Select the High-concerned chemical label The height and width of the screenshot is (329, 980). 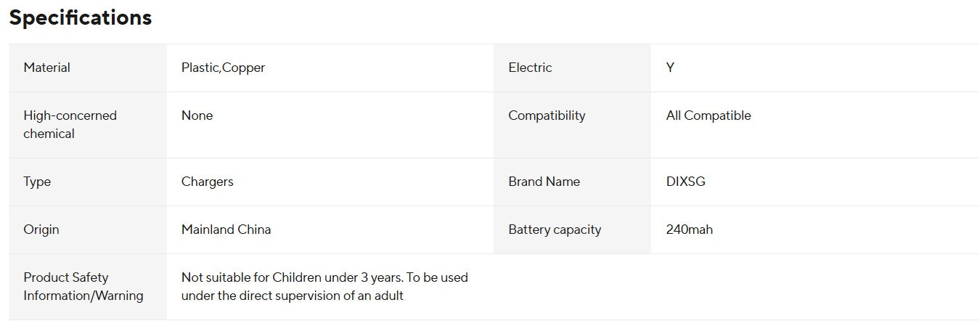click(x=70, y=124)
